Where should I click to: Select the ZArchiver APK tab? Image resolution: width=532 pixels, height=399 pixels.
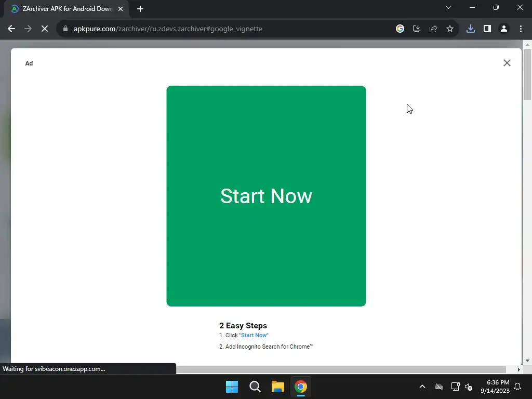[x=66, y=9]
